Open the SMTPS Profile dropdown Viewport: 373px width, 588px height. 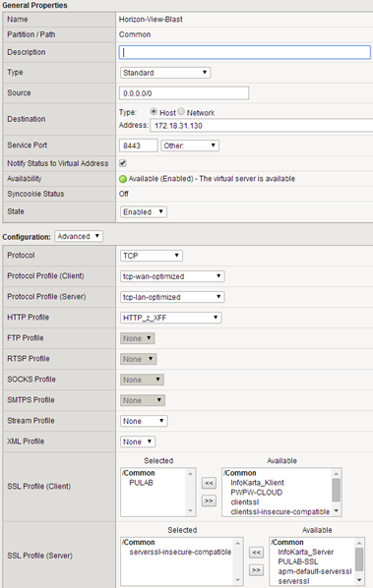(x=143, y=400)
